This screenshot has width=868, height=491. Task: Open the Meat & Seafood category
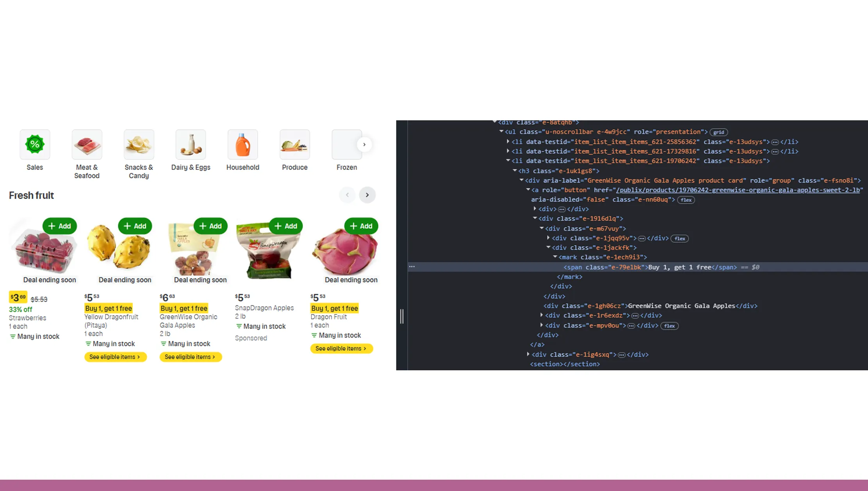click(x=87, y=144)
